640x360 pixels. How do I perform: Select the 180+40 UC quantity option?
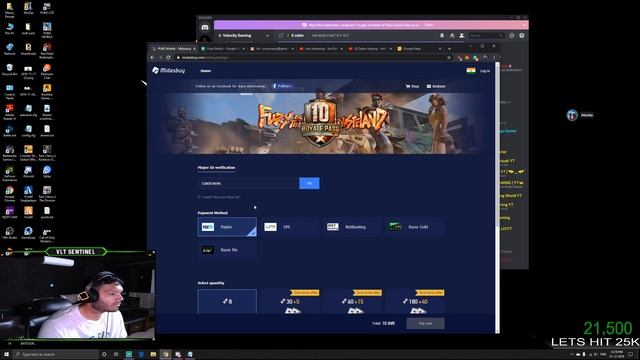click(x=415, y=302)
